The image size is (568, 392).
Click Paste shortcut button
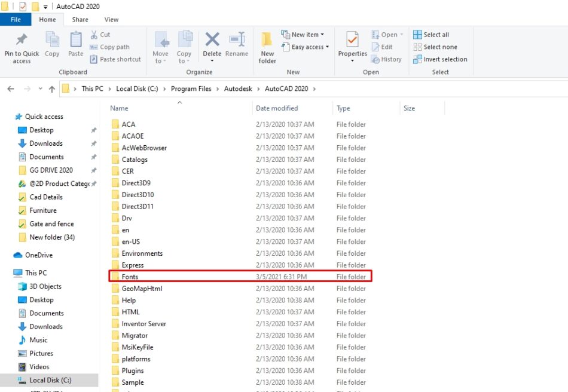pos(120,59)
